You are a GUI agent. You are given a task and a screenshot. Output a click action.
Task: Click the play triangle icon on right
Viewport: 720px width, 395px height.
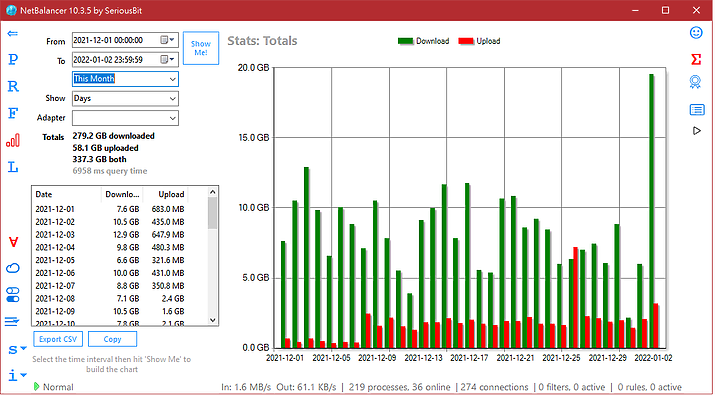coord(697,131)
